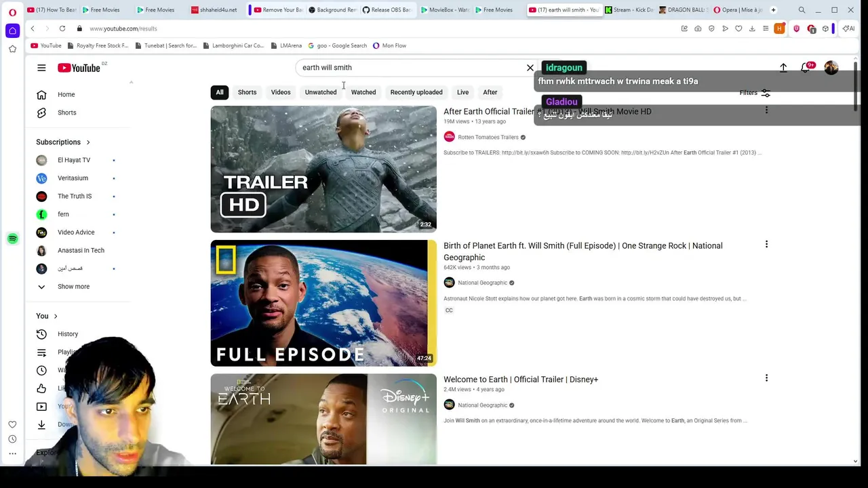This screenshot has width=868, height=488.
Task: Open Opera AI assistant button
Action: [848, 28]
